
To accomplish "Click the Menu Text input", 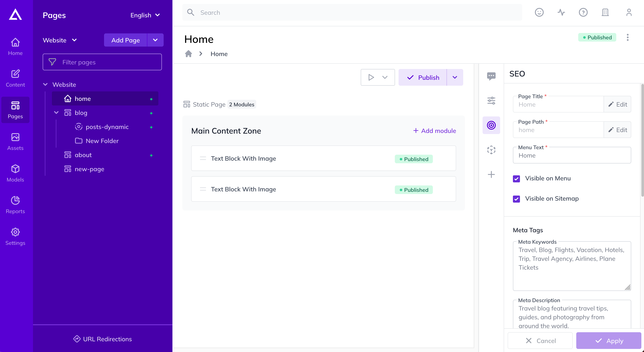I will point(572,155).
